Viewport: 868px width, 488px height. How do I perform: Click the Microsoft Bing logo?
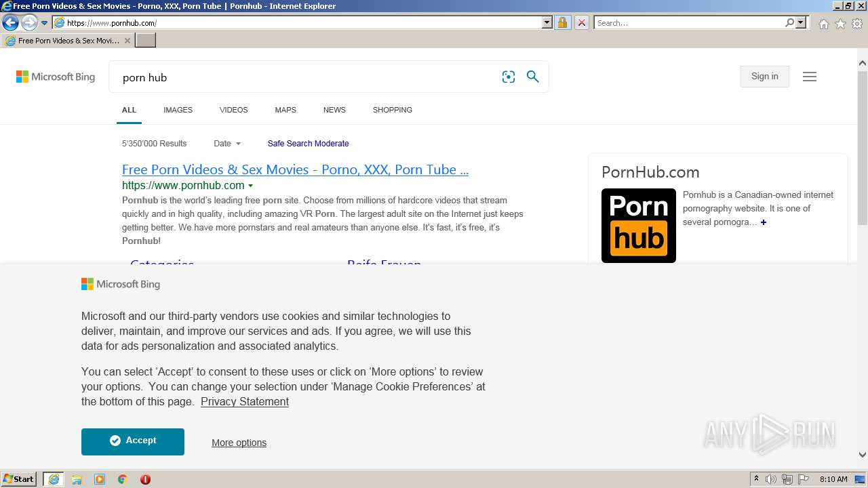tap(56, 77)
